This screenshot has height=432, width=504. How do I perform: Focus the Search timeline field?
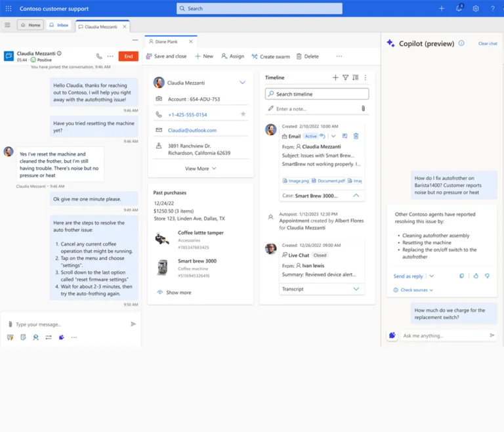(317, 94)
